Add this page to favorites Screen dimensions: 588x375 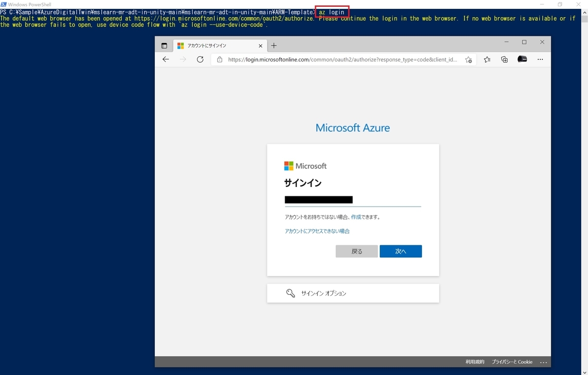468,59
